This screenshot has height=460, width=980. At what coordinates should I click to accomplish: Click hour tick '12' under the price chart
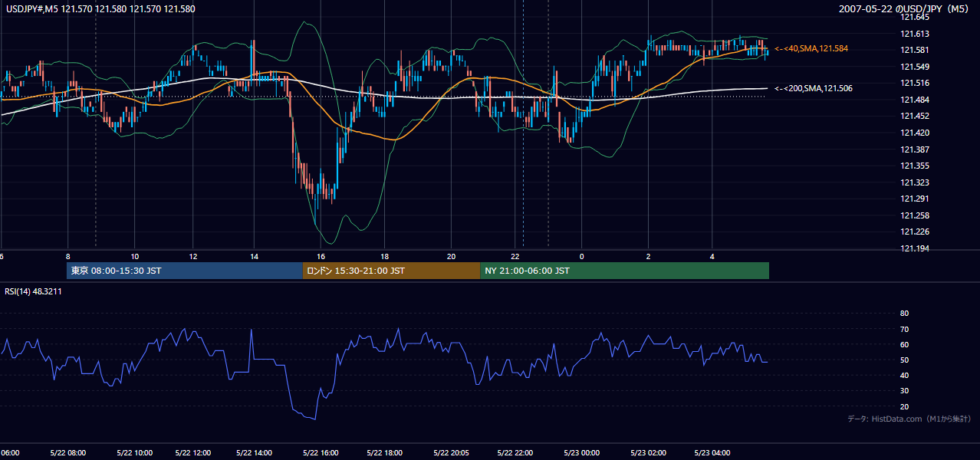click(x=193, y=256)
